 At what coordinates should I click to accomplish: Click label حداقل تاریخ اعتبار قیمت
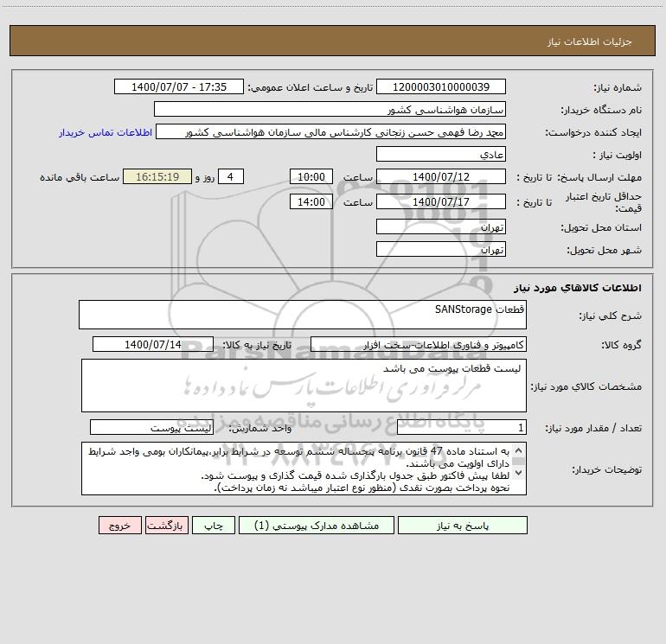(603, 202)
